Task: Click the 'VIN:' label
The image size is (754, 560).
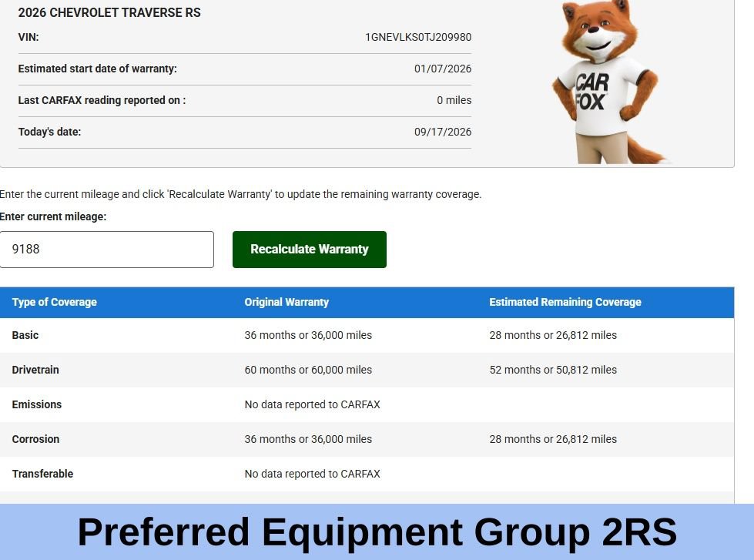Action: [28, 37]
